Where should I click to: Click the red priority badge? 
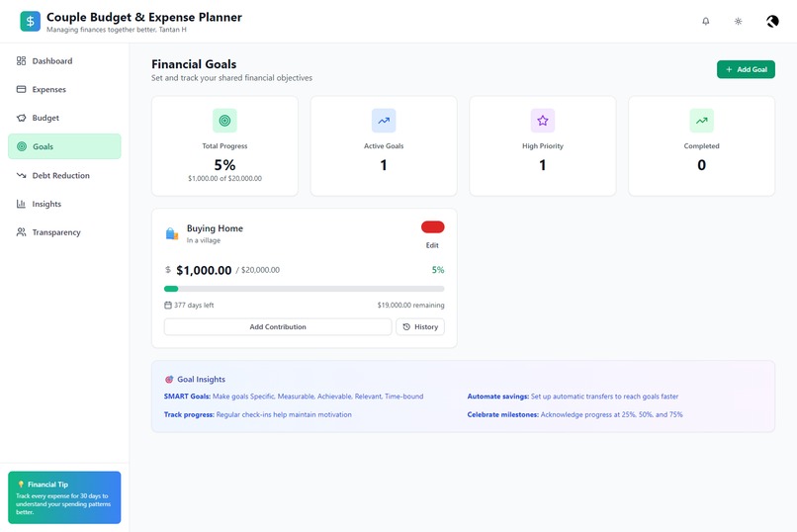coord(432,227)
